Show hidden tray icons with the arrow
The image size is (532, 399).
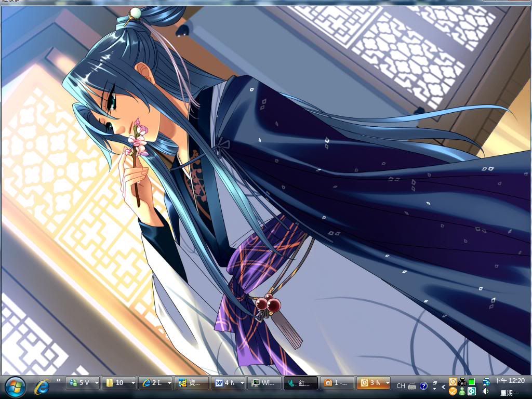(443, 387)
